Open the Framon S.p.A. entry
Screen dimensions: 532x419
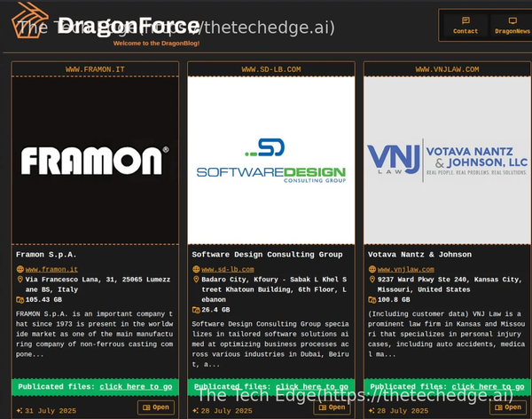156,407
